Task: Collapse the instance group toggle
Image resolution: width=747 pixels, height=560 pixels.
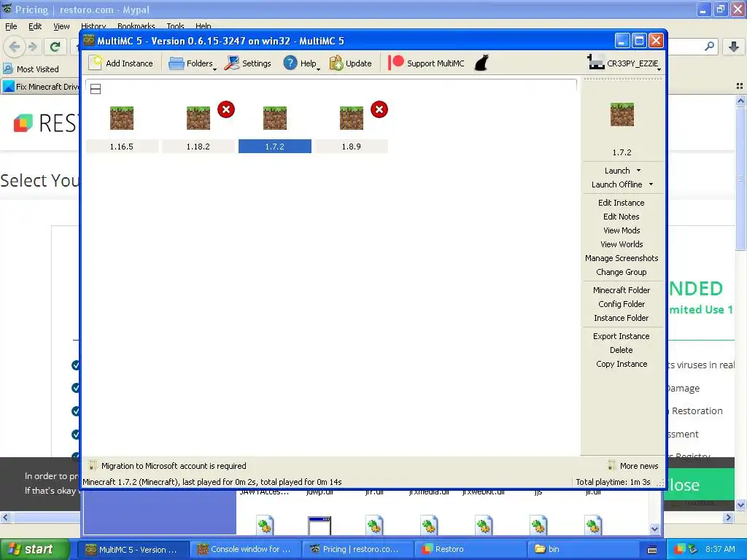Action: 96,89
